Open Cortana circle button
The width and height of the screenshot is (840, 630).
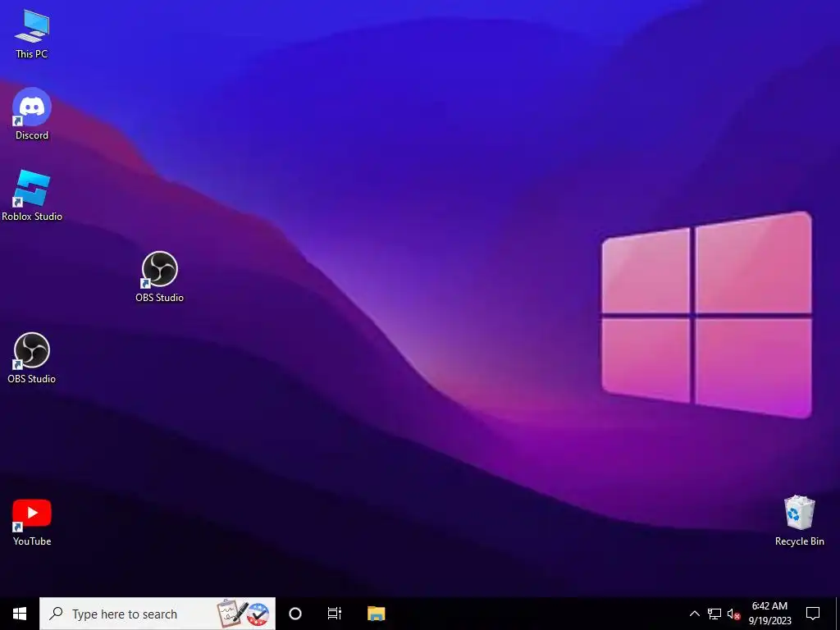pos(295,614)
